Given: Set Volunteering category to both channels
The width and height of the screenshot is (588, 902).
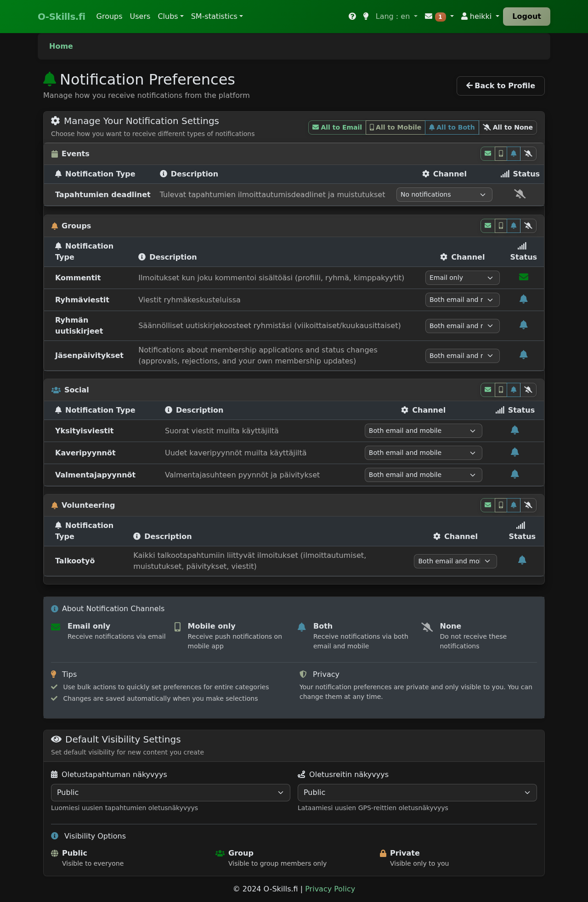Looking at the screenshot, I should pos(514,505).
